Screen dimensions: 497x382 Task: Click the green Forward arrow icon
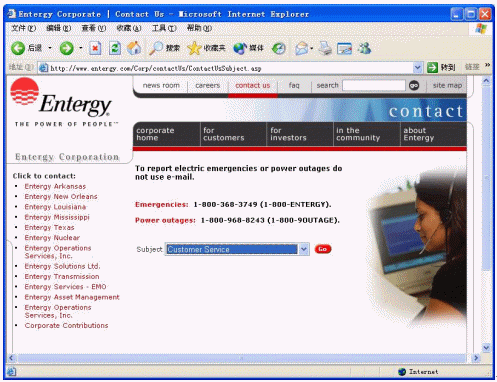point(66,48)
